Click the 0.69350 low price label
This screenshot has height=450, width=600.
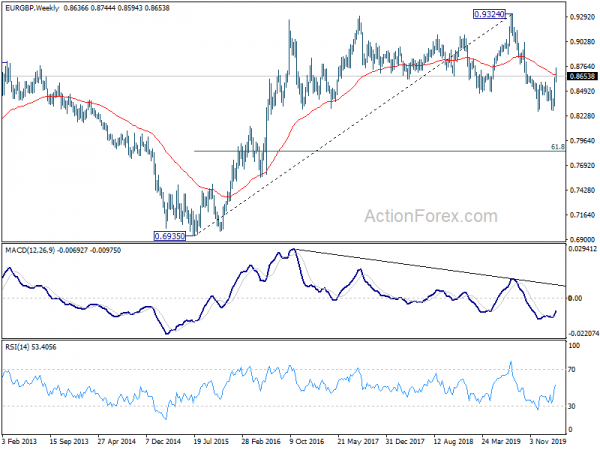[x=170, y=236]
